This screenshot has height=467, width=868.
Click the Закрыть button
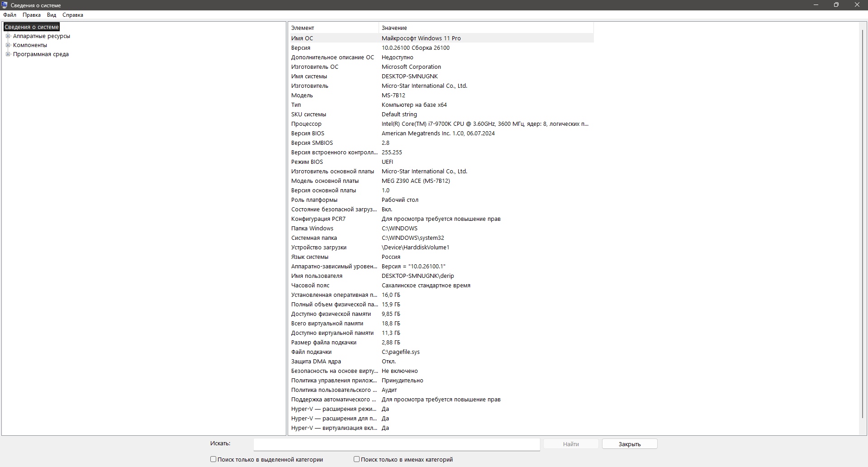tap(630, 444)
